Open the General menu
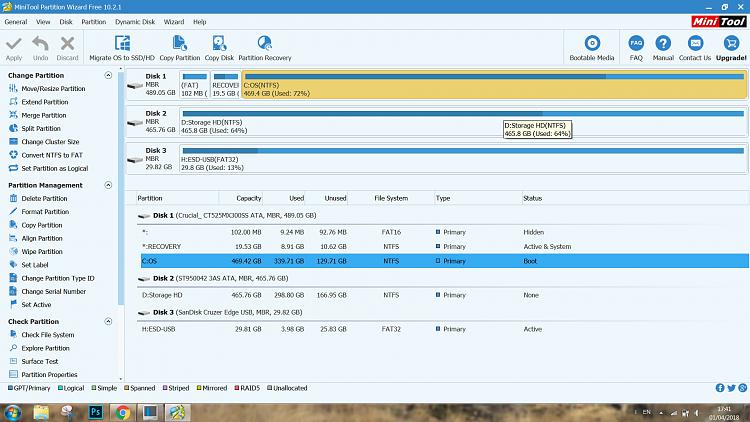750x422 pixels. [16, 22]
